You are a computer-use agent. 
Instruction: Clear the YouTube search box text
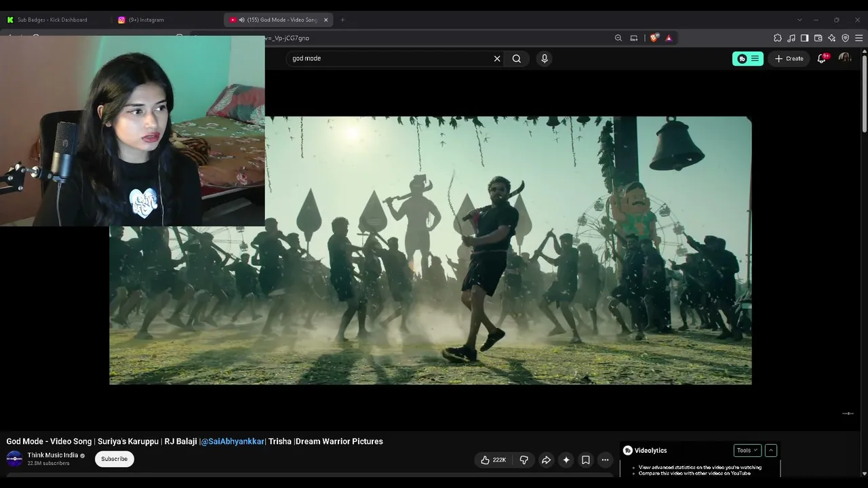pyautogui.click(x=497, y=58)
